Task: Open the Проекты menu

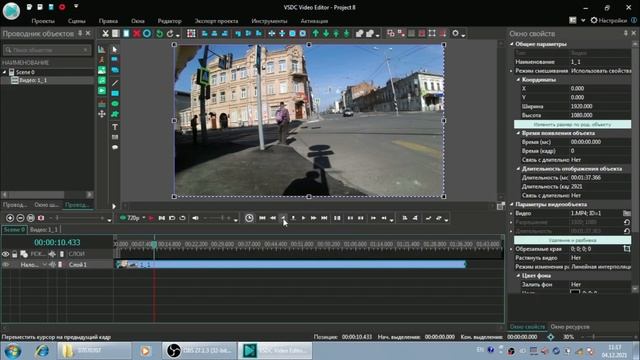Action: pyautogui.click(x=43, y=21)
